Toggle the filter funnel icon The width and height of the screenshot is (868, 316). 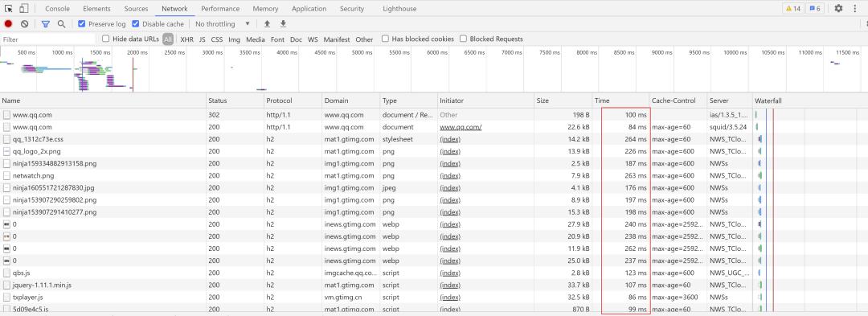tap(45, 24)
